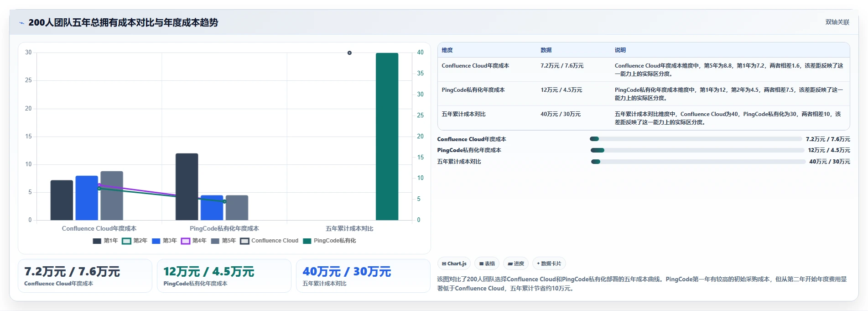Click the Chart.js tag

(454, 264)
